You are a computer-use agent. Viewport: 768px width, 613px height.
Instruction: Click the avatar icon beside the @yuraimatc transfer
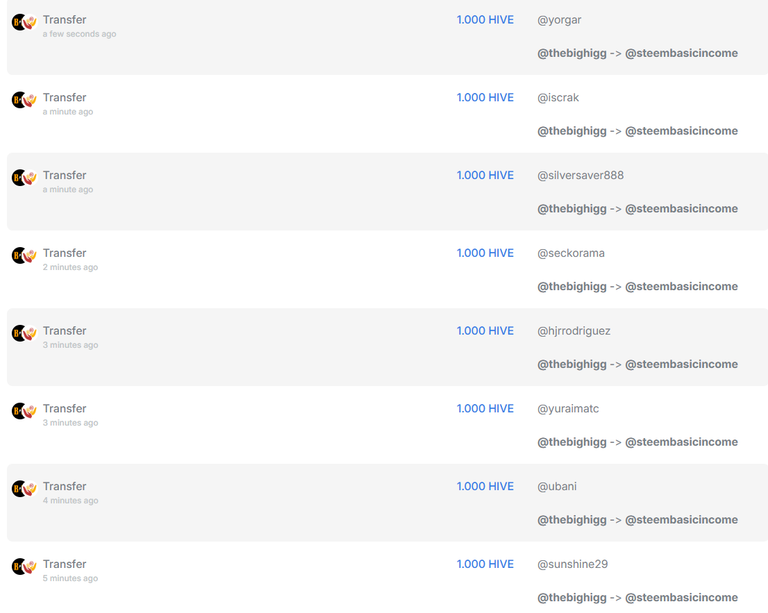pos(24,411)
